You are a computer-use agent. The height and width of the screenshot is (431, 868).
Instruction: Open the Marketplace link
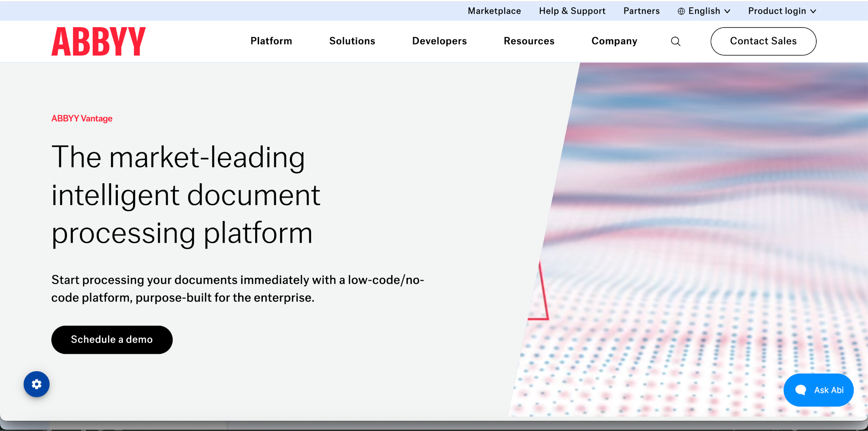(494, 11)
